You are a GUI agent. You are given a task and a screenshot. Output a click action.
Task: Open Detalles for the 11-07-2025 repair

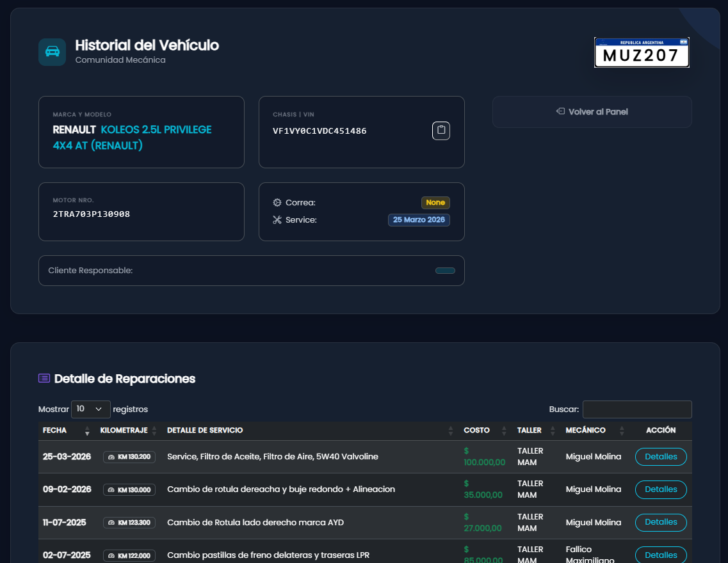coord(661,522)
